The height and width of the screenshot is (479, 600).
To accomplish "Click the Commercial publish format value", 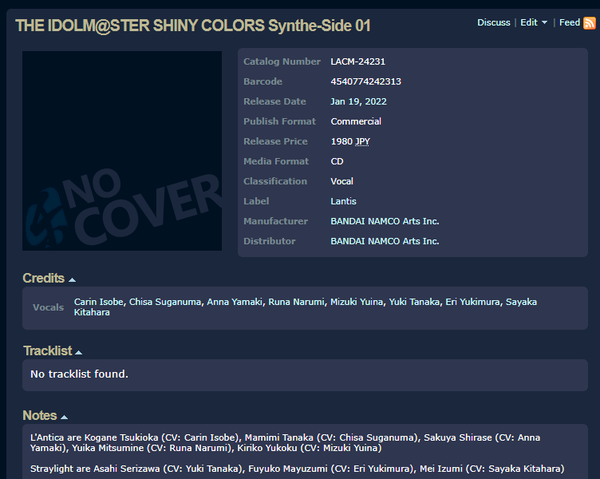I will [x=356, y=121].
